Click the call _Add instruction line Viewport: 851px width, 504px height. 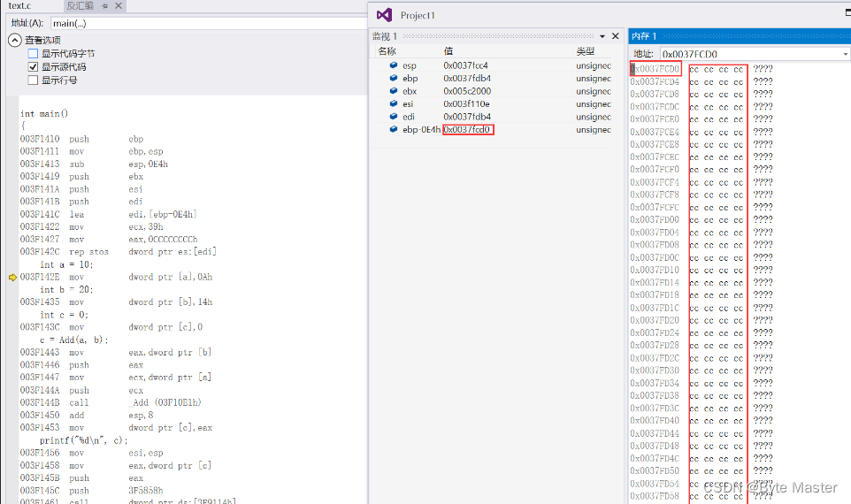[111, 402]
